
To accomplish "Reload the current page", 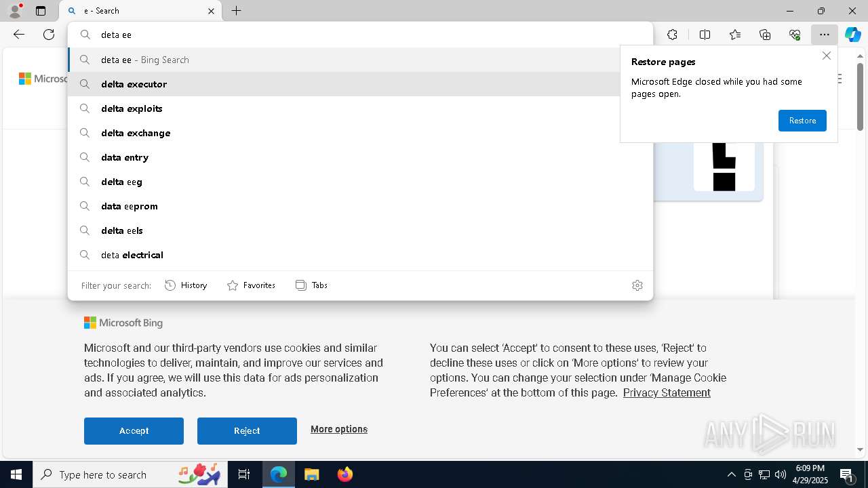I will point(49,35).
